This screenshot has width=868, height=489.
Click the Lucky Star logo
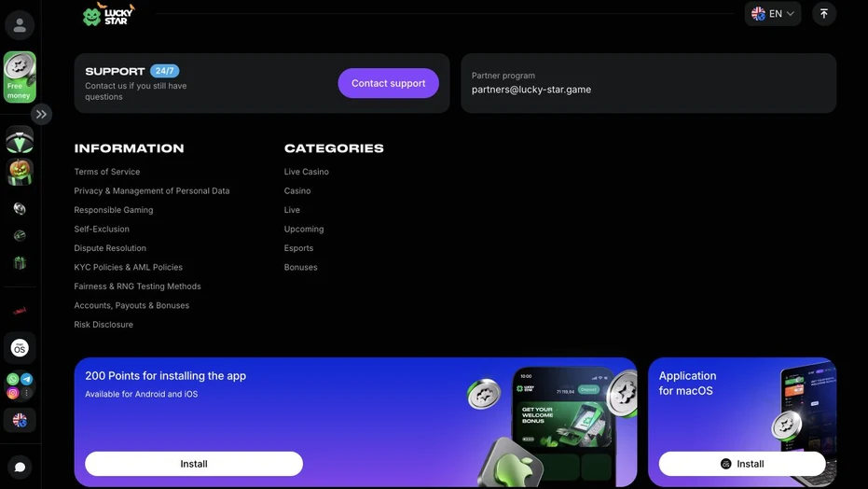click(x=108, y=14)
